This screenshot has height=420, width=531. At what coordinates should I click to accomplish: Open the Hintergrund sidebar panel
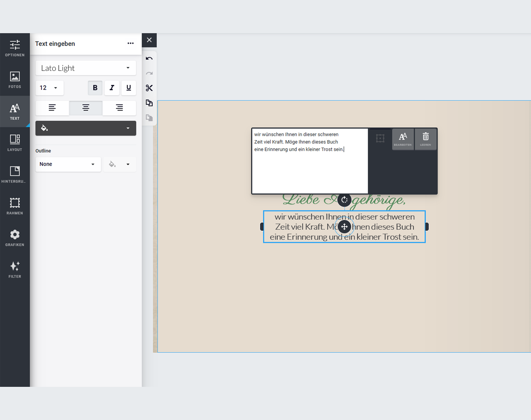click(x=15, y=175)
